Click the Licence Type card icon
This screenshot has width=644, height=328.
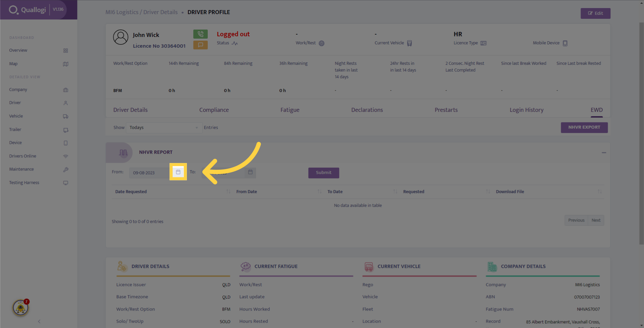[484, 43]
